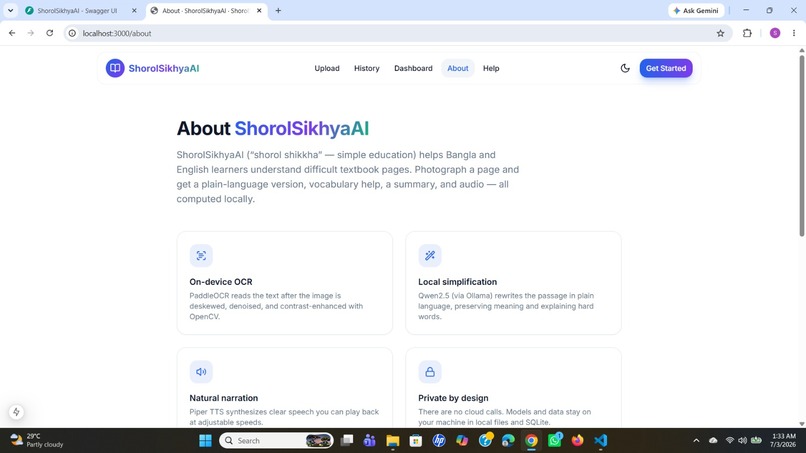Image resolution: width=806 pixels, height=453 pixels.
Task: Open the Chrome profile avatar
Action: [775, 33]
